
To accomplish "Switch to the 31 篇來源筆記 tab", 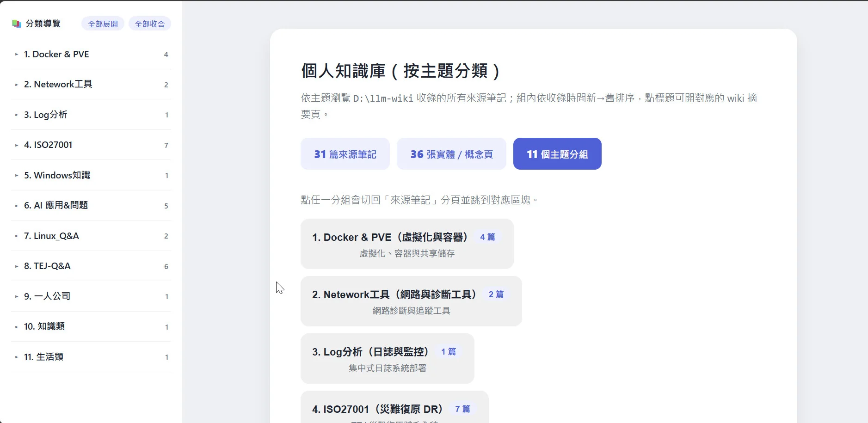I will pos(345,154).
